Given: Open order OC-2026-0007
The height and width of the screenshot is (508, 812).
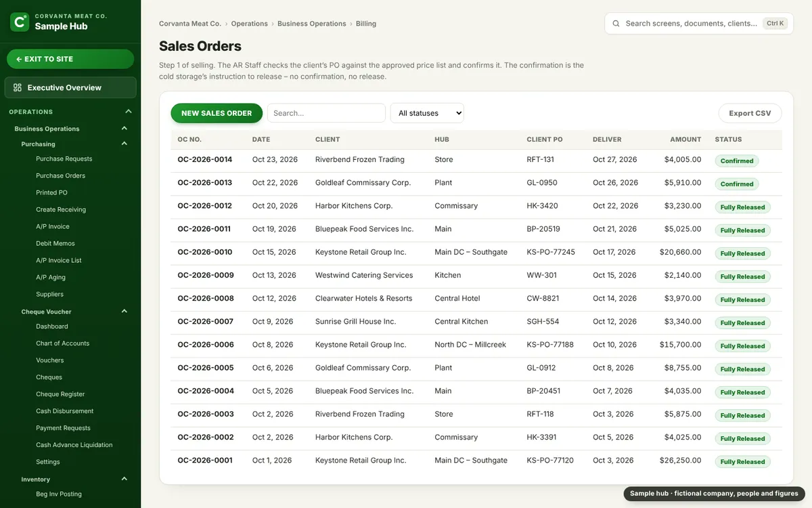Looking at the screenshot, I should 205,322.
